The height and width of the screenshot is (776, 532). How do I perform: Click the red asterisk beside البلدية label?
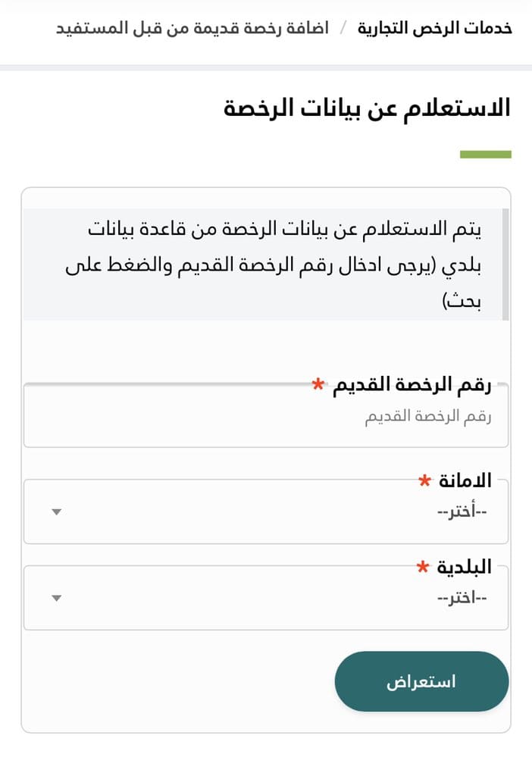(423, 567)
